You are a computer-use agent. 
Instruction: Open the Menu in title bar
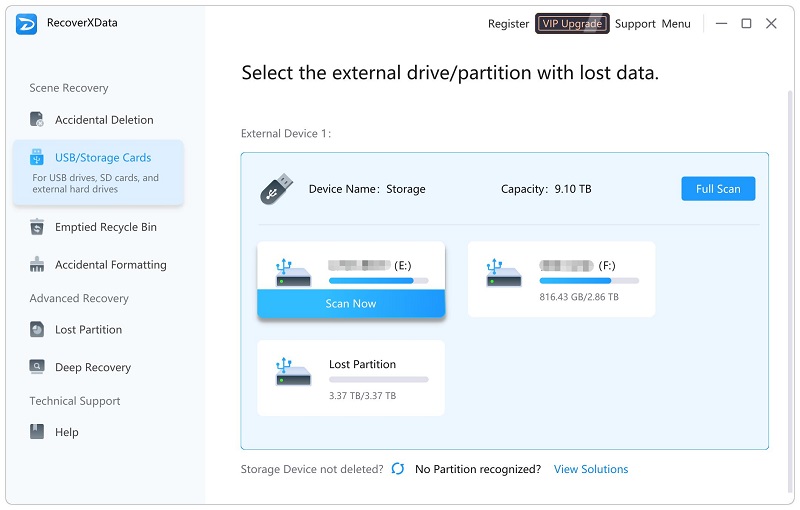click(676, 24)
